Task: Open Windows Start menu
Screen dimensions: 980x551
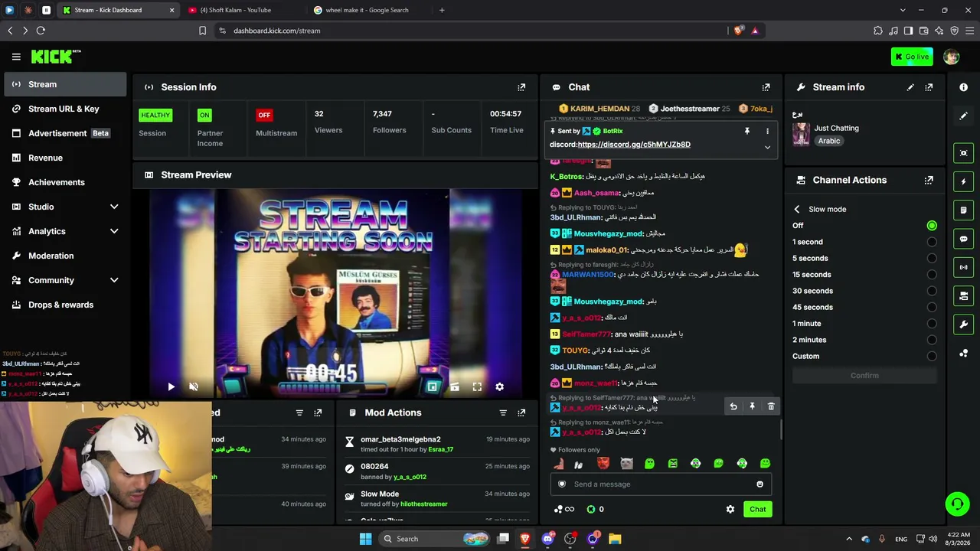Action: (x=365, y=539)
